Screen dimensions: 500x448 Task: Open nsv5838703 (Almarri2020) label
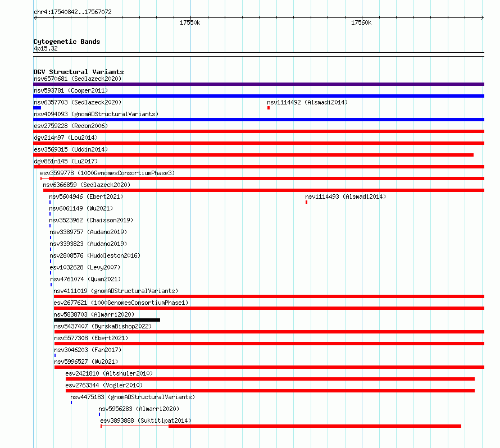(x=94, y=314)
